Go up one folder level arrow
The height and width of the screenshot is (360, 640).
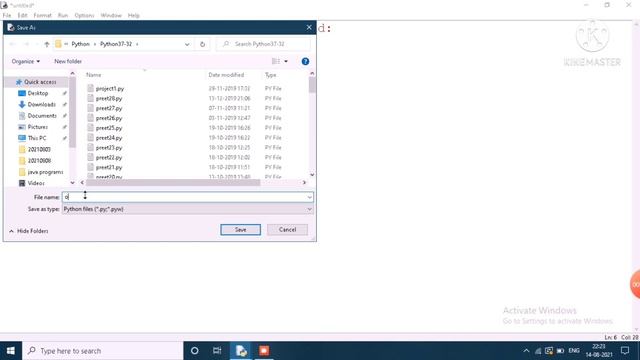pos(47,44)
